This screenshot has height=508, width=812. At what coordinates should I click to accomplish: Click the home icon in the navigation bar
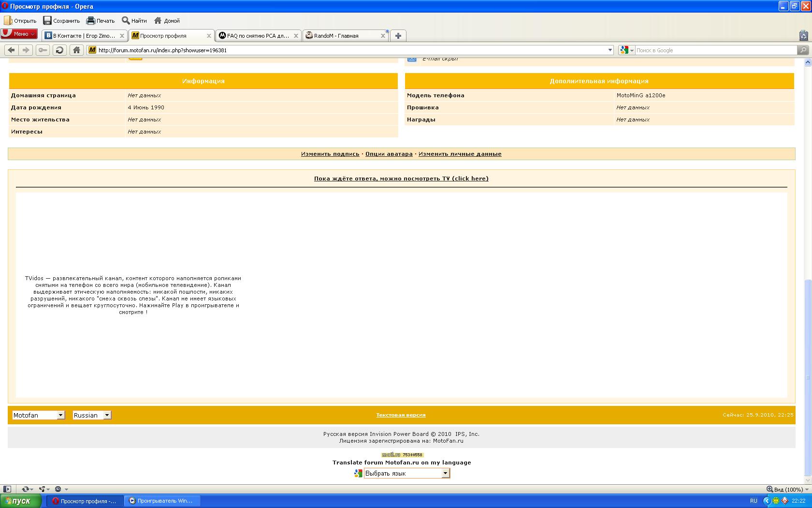(x=76, y=50)
